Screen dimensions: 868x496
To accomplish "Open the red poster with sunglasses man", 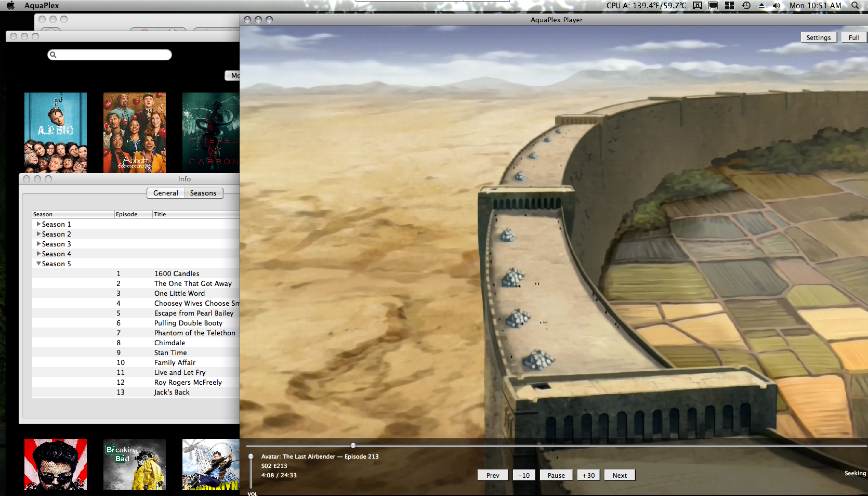I will (56, 464).
